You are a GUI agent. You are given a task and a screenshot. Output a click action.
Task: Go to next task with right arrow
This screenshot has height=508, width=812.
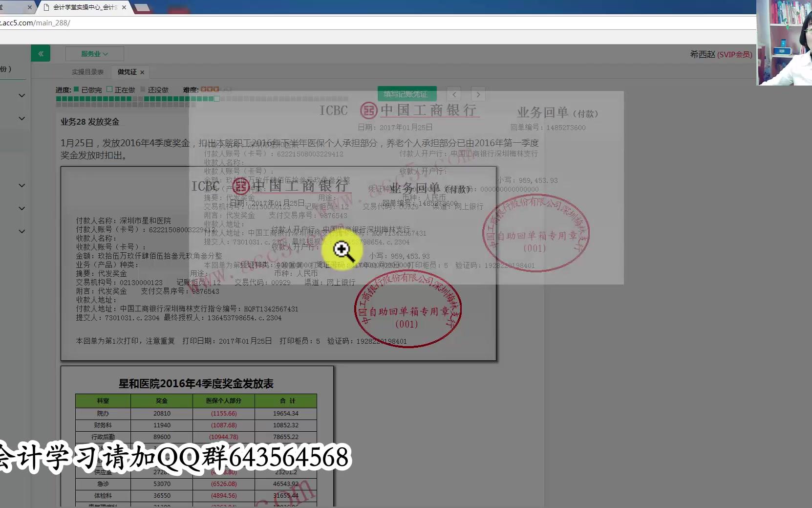pos(478,94)
